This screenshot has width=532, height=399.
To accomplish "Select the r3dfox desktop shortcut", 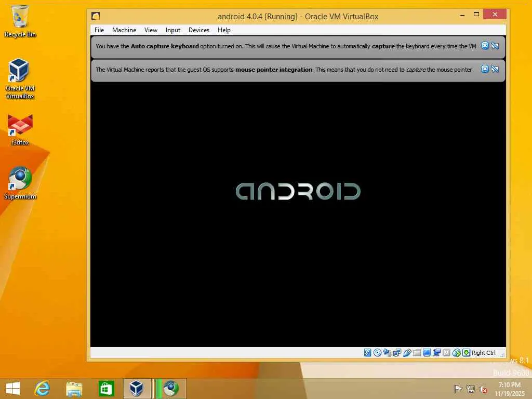I will point(20,130).
